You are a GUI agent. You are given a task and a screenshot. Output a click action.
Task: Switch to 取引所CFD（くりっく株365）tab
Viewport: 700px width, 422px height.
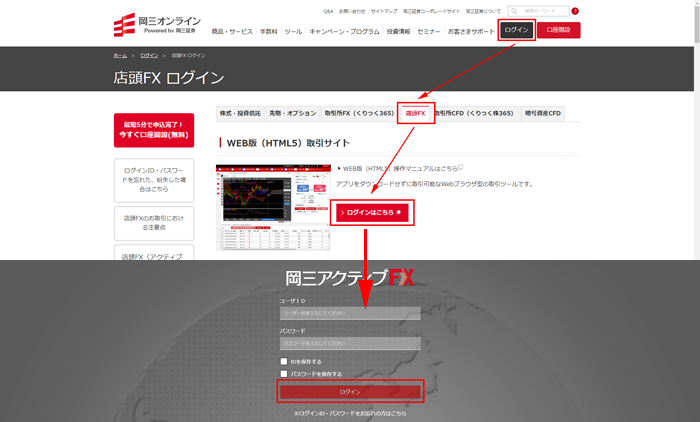(x=475, y=113)
